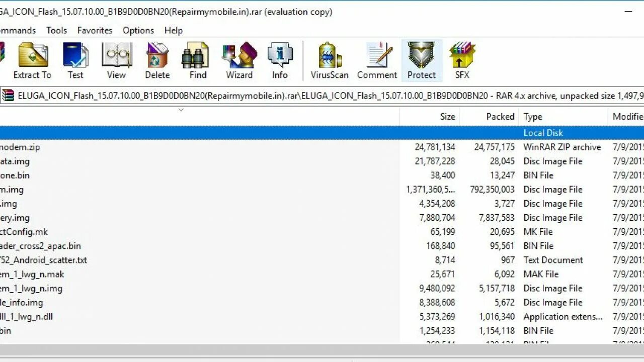Sort by the Type column header
This screenshot has width=644, height=362.
pyautogui.click(x=563, y=117)
